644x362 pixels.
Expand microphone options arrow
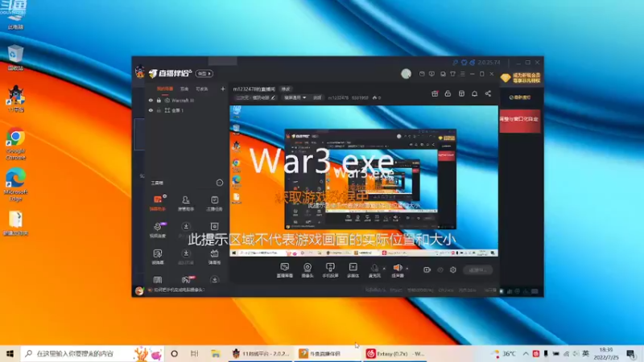tap(385, 269)
